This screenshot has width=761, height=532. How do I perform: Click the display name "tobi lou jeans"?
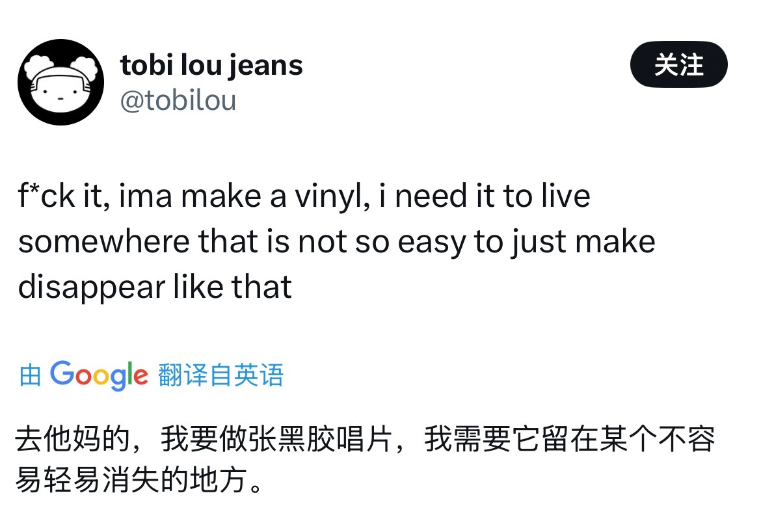click(211, 65)
